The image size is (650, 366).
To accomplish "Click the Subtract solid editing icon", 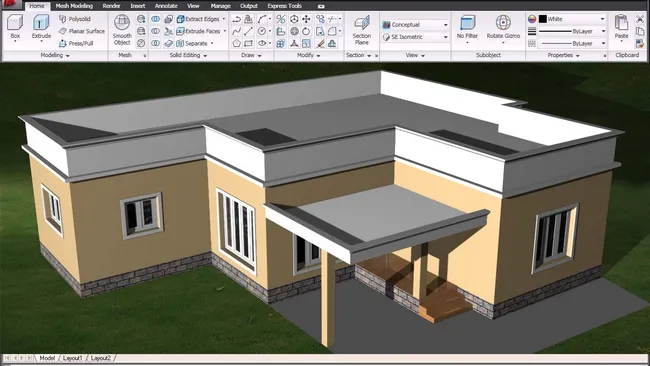I will [x=155, y=31].
